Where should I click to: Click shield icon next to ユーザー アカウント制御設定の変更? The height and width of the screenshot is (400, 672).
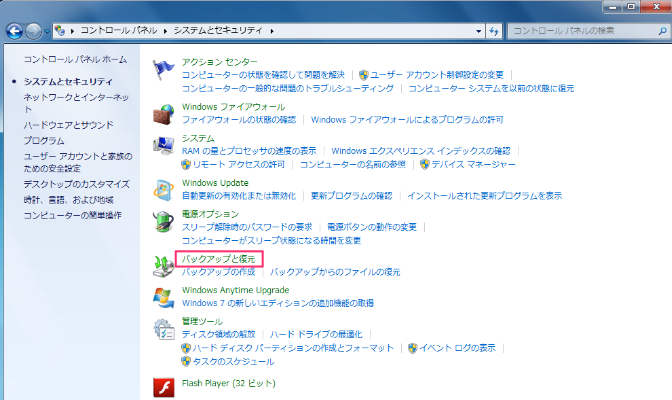click(363, 75)
